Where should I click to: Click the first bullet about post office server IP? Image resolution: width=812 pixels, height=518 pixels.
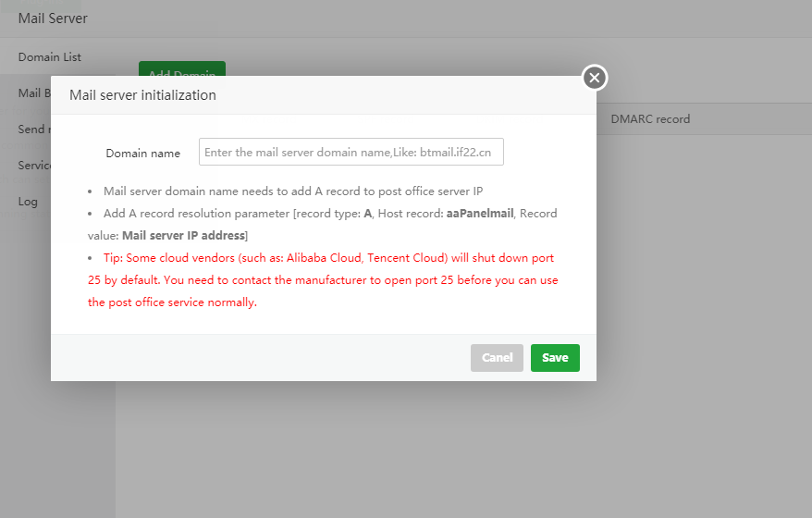[293, 191]
